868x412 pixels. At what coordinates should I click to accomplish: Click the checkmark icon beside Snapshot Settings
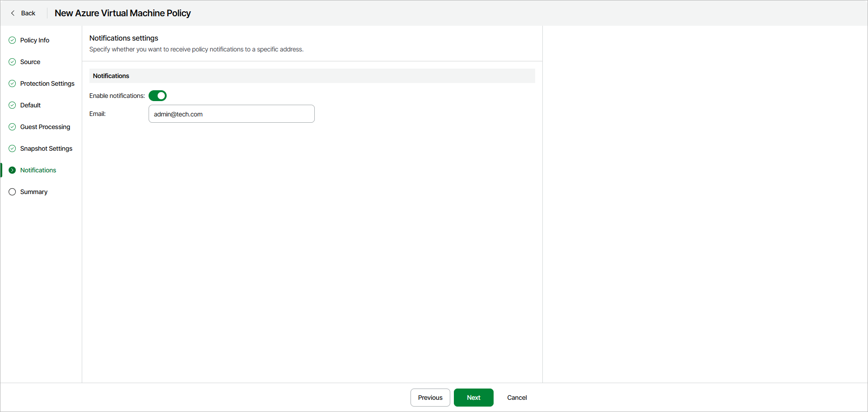click(12, 148)
